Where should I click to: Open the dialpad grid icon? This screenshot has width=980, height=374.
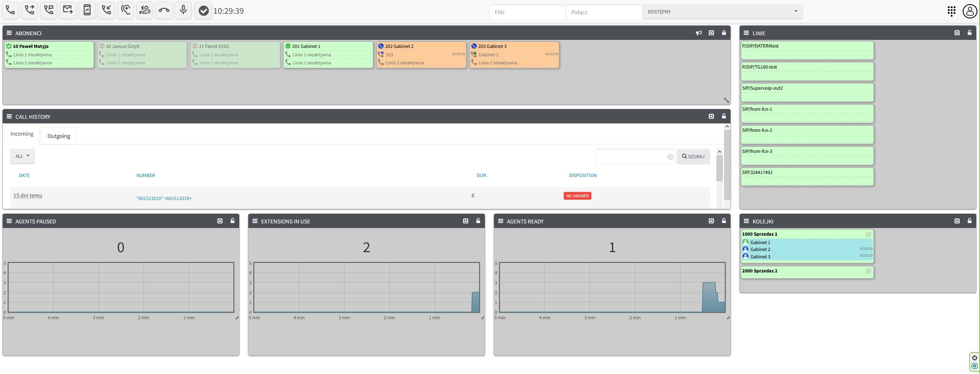(x=951, y=11)
